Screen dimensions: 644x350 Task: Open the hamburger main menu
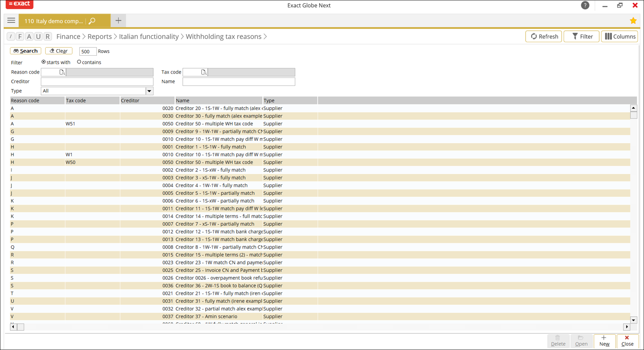pos(11,21)
